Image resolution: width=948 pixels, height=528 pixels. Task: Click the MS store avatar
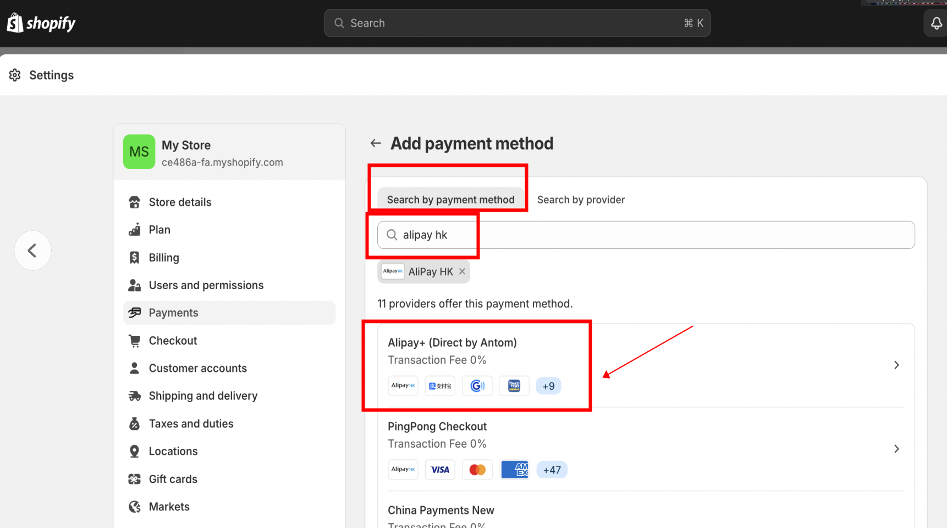coord(139,152)
